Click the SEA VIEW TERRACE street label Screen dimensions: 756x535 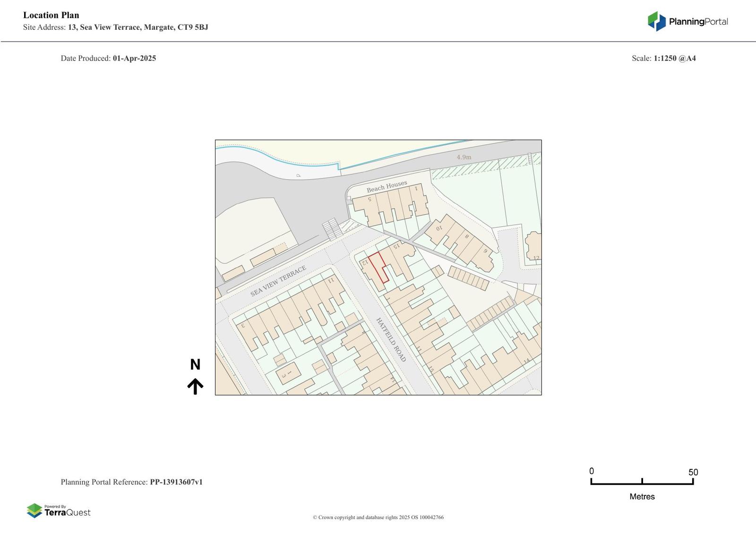tap(278, 281)
